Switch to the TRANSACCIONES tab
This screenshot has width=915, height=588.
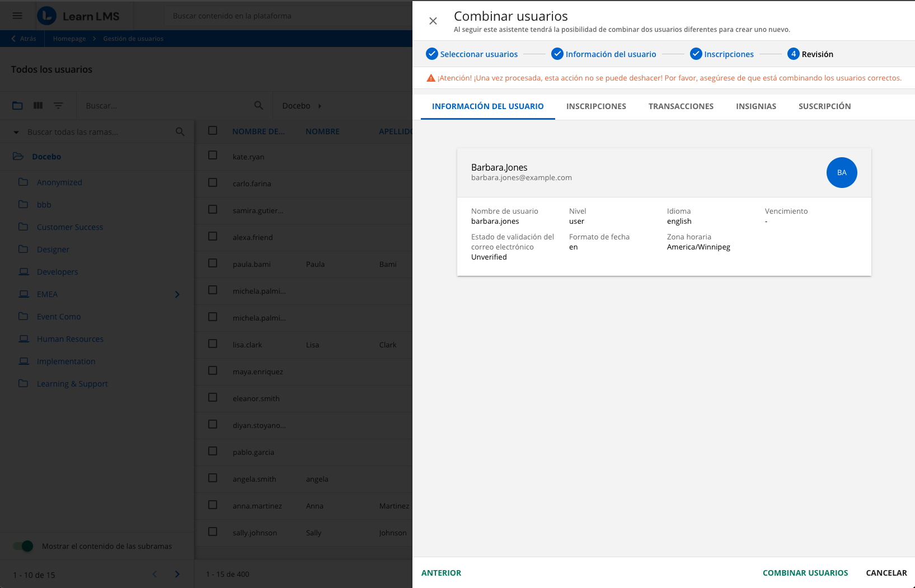[x=681, y=106]
